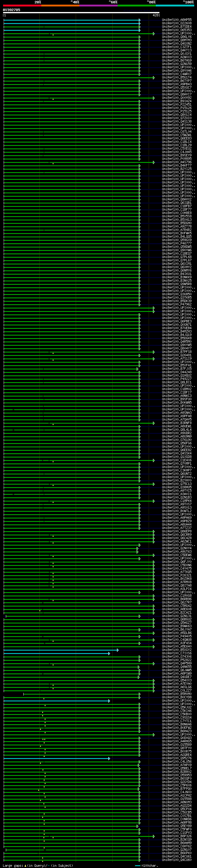Viewport: 197px width, 868px height.
Task: Select hit label UniRef100_Q95276
Action: [177, 758]
